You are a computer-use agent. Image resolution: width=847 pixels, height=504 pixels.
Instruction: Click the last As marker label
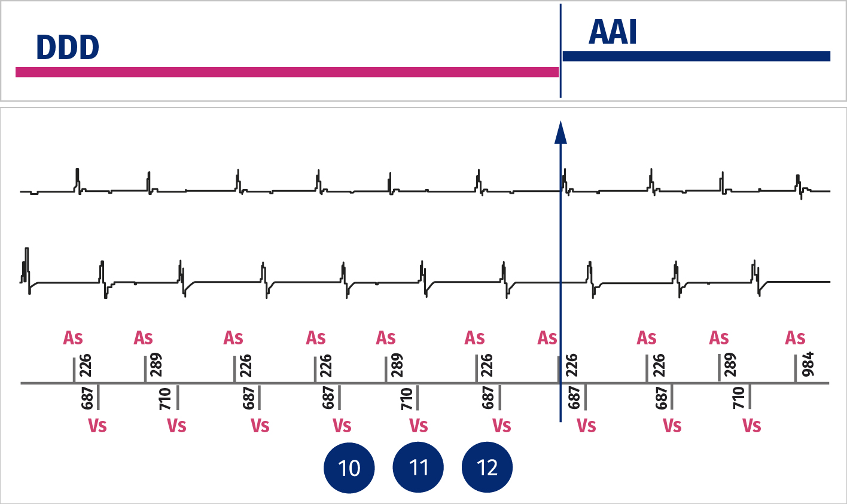coord(796,338)
